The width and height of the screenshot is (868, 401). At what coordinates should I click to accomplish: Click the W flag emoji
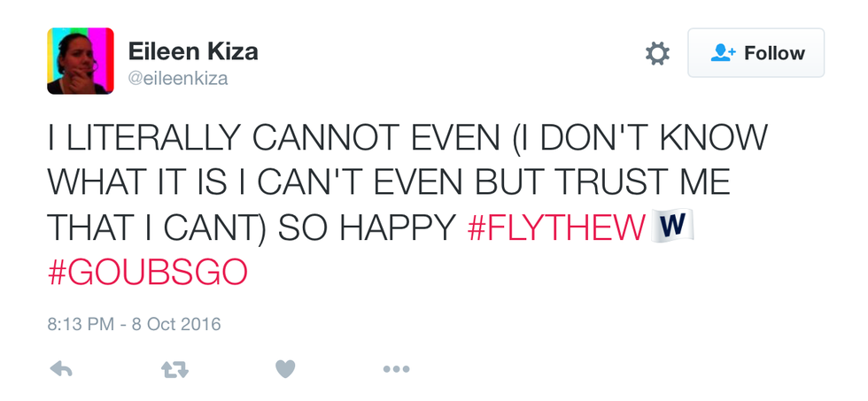pos(672,227)
